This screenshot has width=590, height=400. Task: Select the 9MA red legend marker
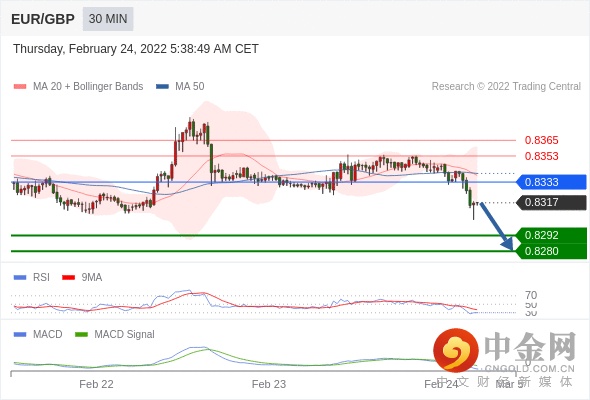pos(68,278)
